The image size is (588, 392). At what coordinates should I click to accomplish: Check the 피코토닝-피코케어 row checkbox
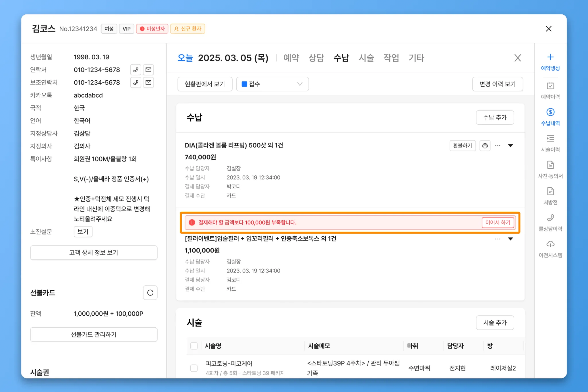(194, 368)
